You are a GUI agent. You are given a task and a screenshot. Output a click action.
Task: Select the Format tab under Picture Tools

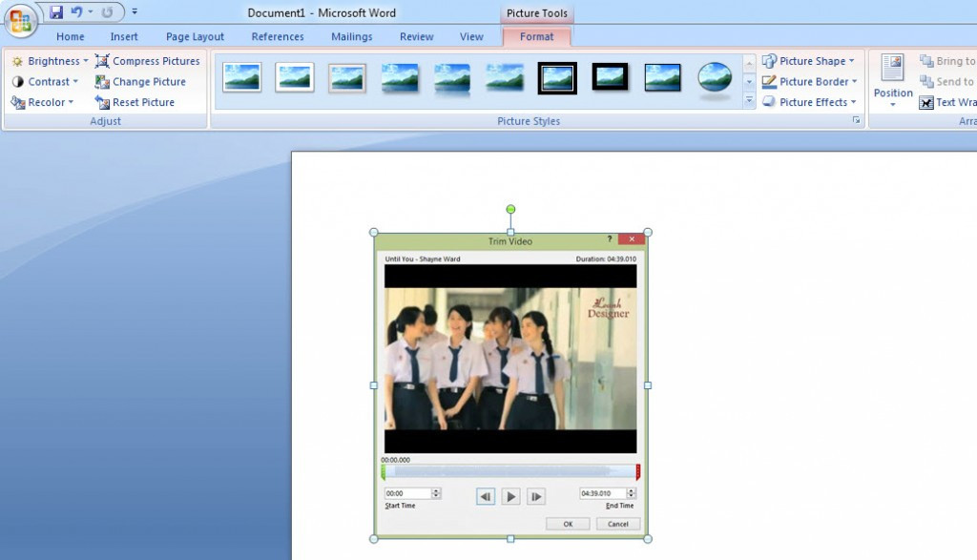coord(537,37)
